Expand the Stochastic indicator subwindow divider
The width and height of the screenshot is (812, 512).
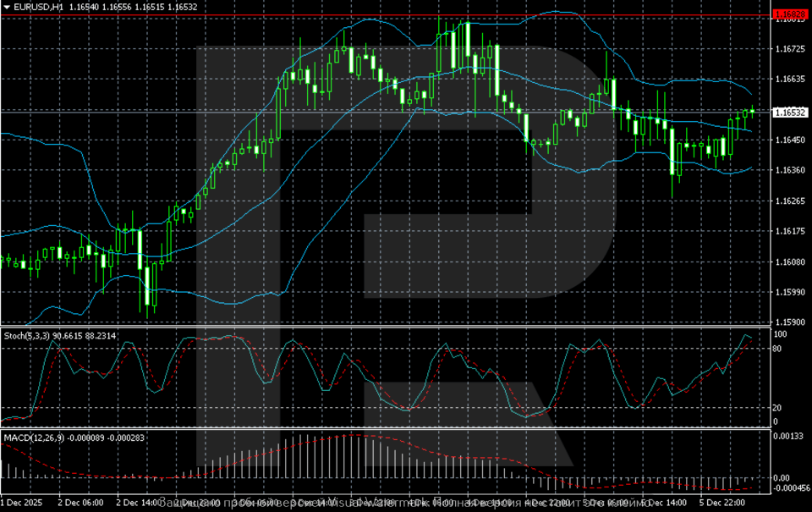[406, 326]
